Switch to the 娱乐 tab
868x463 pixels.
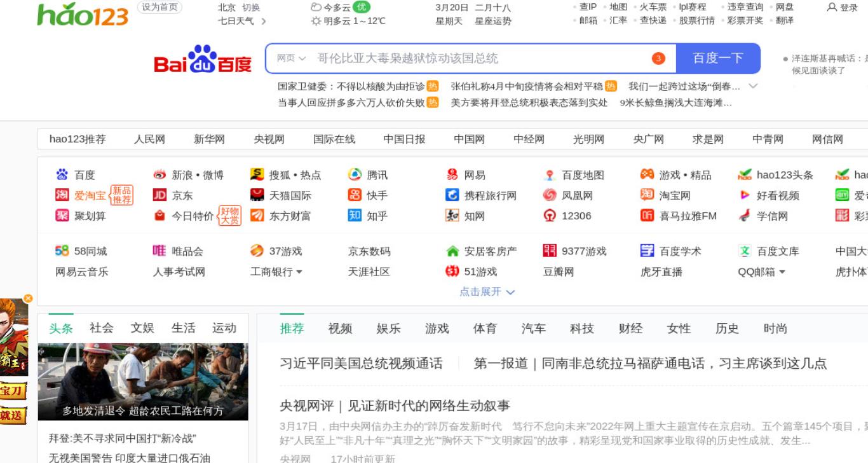[388, 328]
